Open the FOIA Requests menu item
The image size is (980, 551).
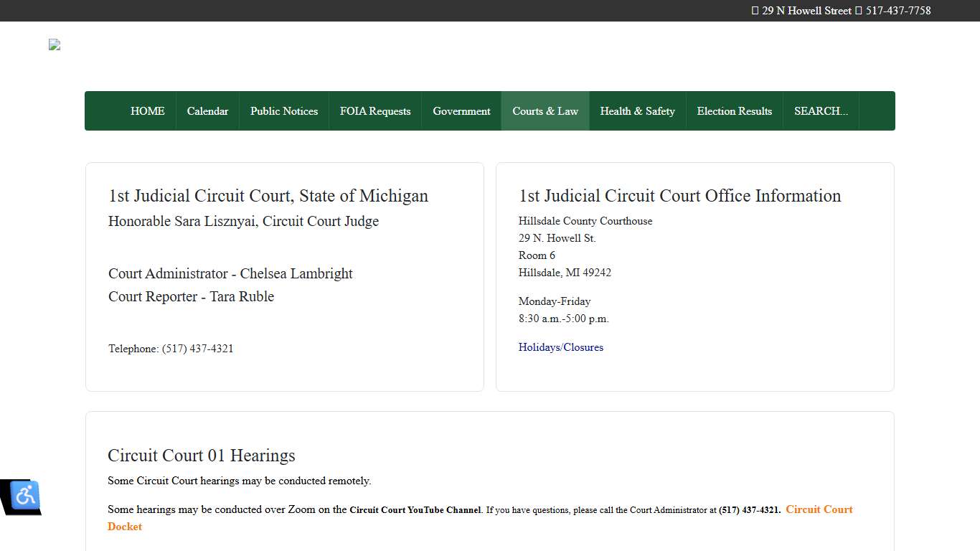point(375,110)
